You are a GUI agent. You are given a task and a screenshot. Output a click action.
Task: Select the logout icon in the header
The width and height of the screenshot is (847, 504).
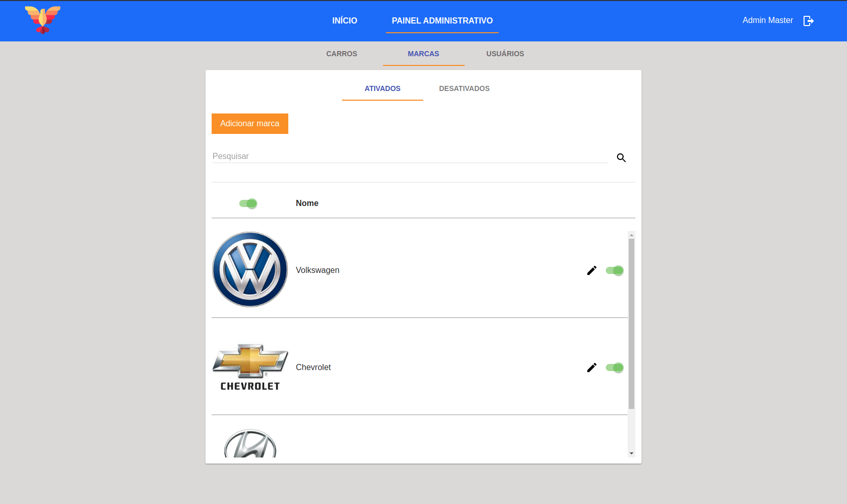tap(809, 20)
